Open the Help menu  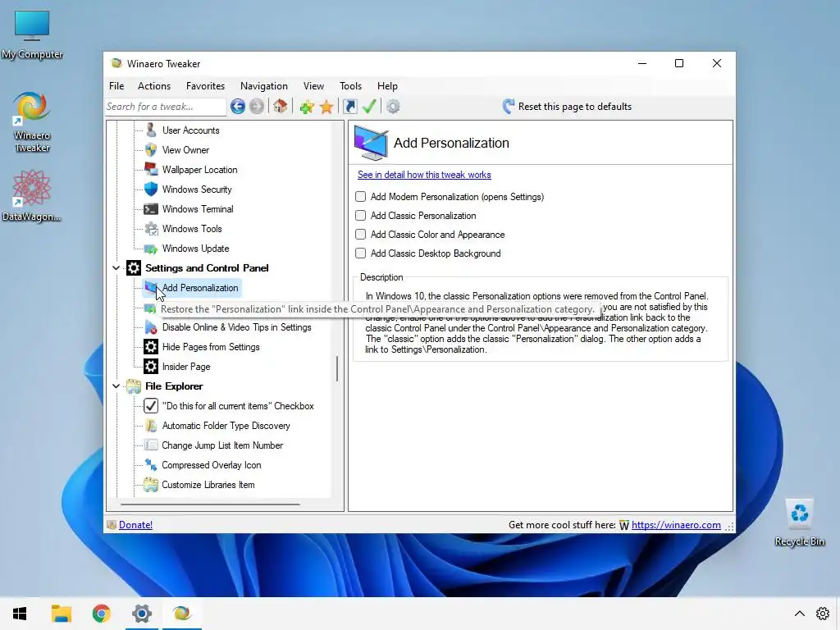pos(387,85)
